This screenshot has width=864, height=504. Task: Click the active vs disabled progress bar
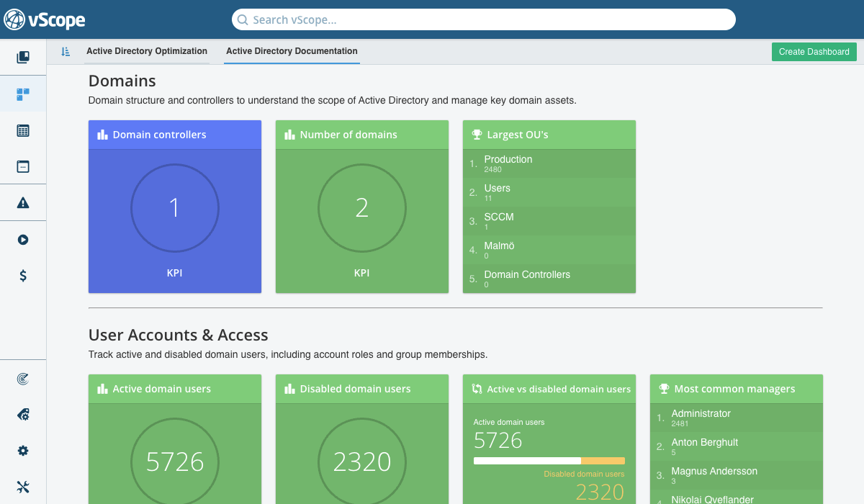tap(549, 461)
